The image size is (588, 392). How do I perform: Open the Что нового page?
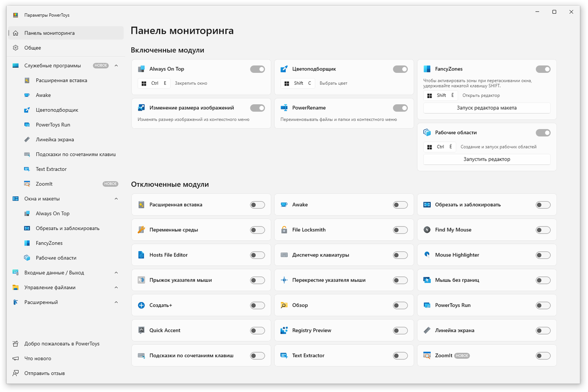[66, 358]
